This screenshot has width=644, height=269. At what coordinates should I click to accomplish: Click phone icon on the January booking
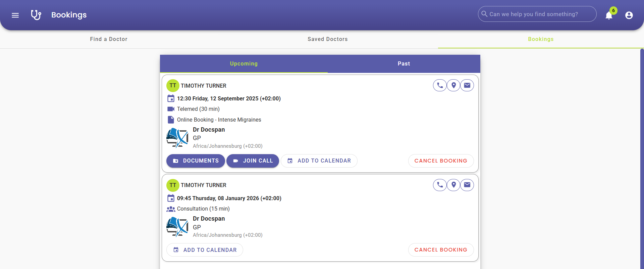[440, 185]
